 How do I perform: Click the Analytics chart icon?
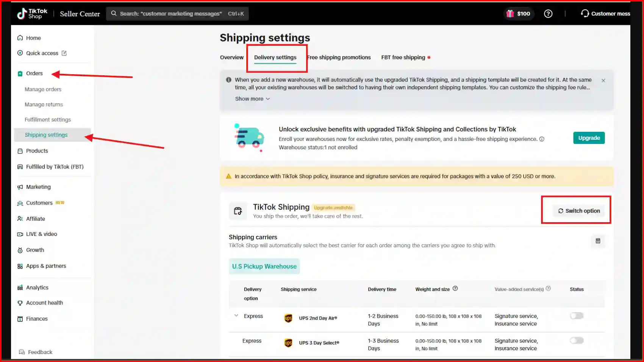(x=20, y=288)
